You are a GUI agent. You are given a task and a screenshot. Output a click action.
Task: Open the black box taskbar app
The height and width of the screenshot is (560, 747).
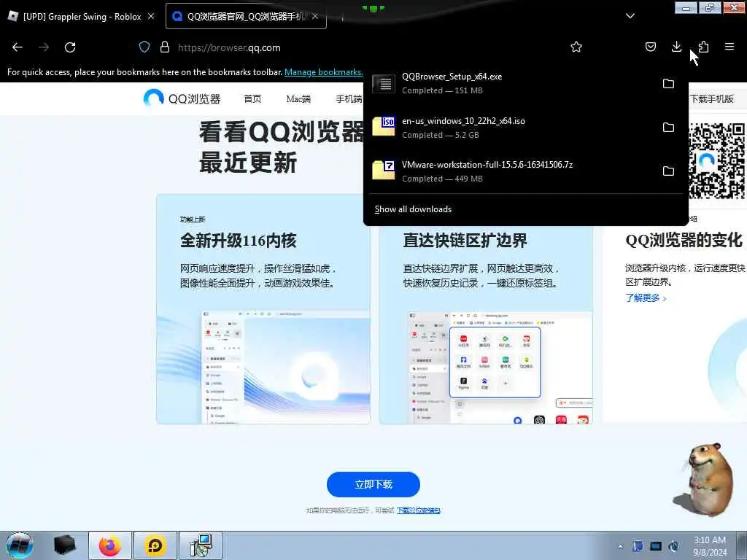[x=64, y=545]
